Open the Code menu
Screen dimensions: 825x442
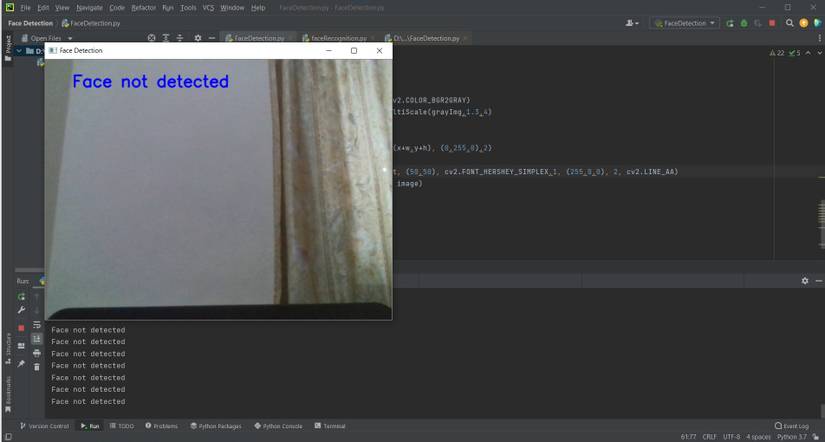point(117,8)
